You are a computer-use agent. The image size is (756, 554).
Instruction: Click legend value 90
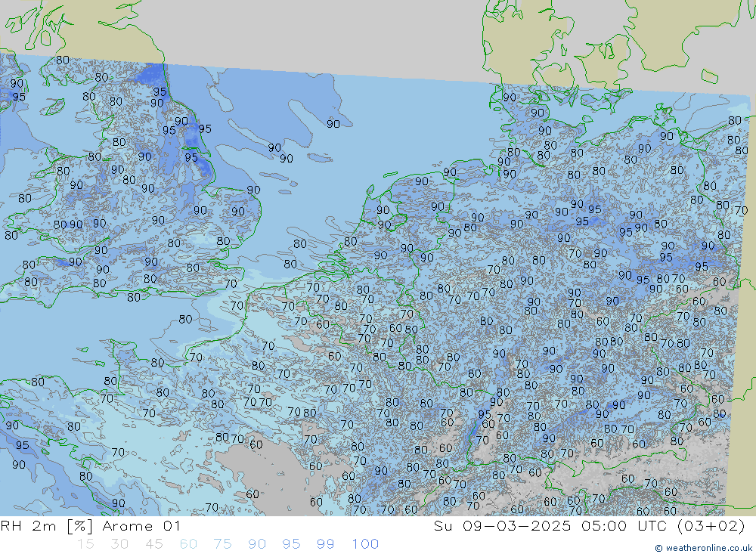tap(257, 544)
